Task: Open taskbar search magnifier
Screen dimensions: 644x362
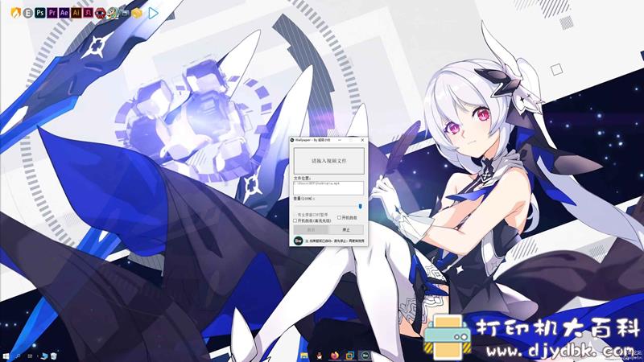Action: pos(18,356)
